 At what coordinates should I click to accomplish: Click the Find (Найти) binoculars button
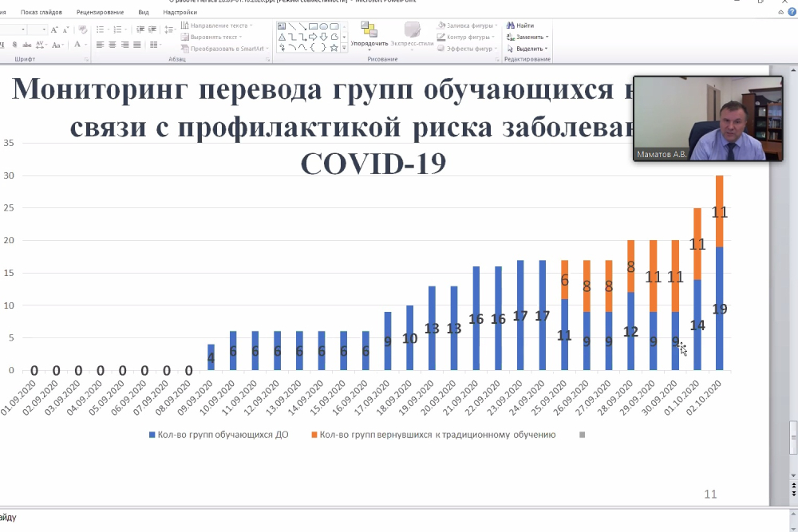pyautogui.click(x=519, y=26)
